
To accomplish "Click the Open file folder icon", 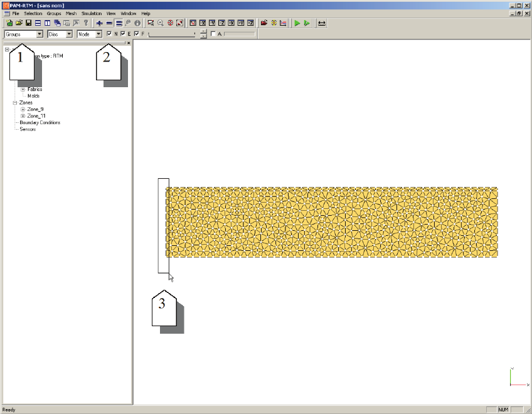I will tap(19, 23).
